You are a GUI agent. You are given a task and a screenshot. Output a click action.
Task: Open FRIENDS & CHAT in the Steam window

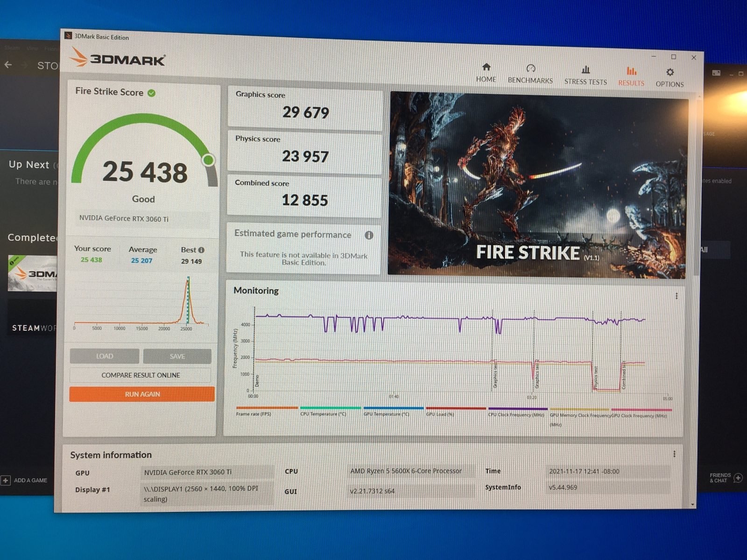coord(726,478)
